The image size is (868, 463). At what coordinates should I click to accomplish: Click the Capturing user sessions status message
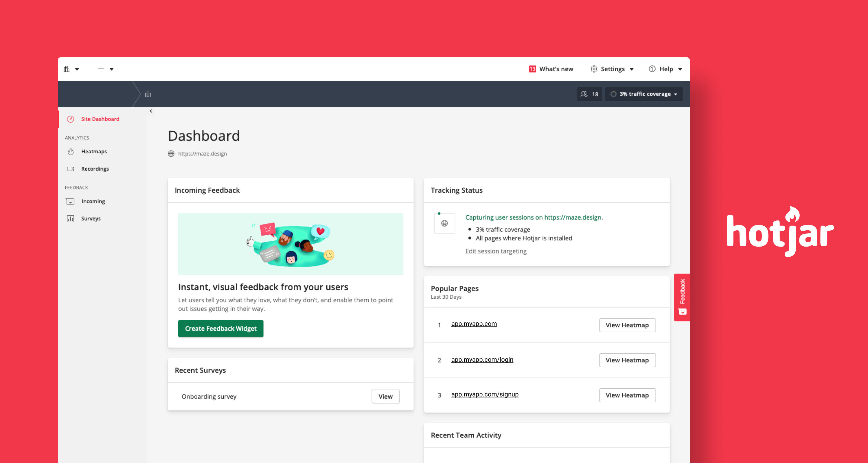534,218
